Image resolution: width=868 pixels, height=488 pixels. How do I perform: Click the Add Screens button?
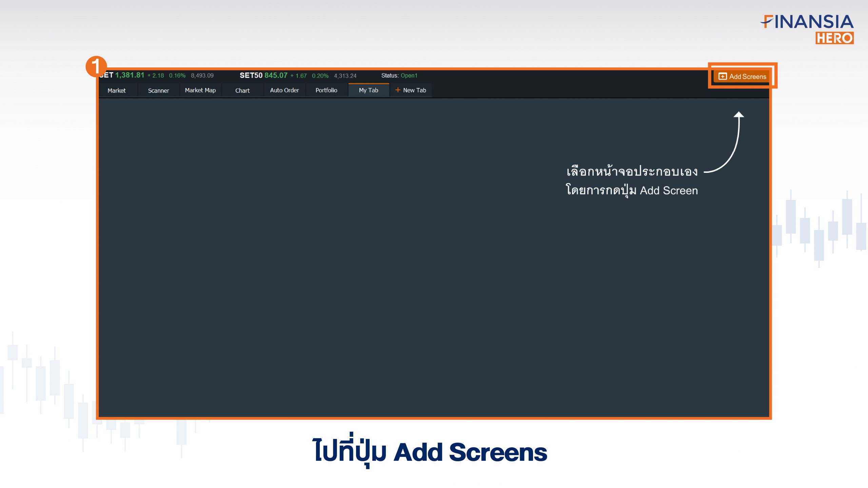[x=743, y=76]
